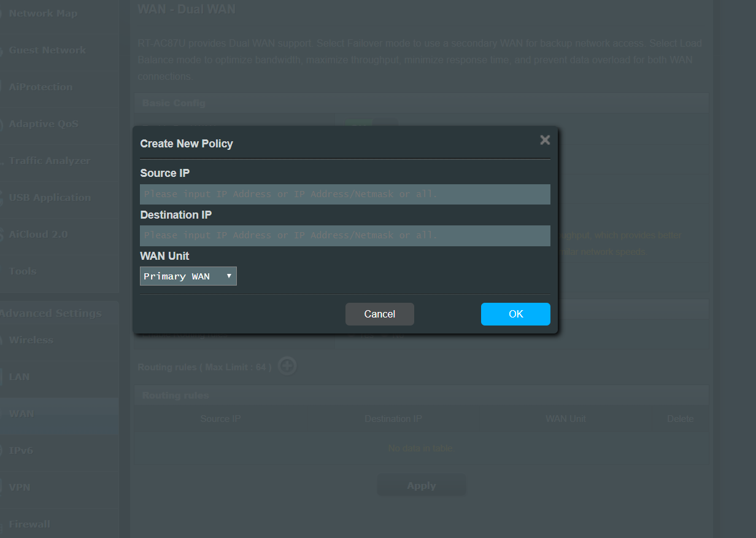Go to Guest Network section
The width and height of the screenshot is (756, 538).
(x=47, y=50)
